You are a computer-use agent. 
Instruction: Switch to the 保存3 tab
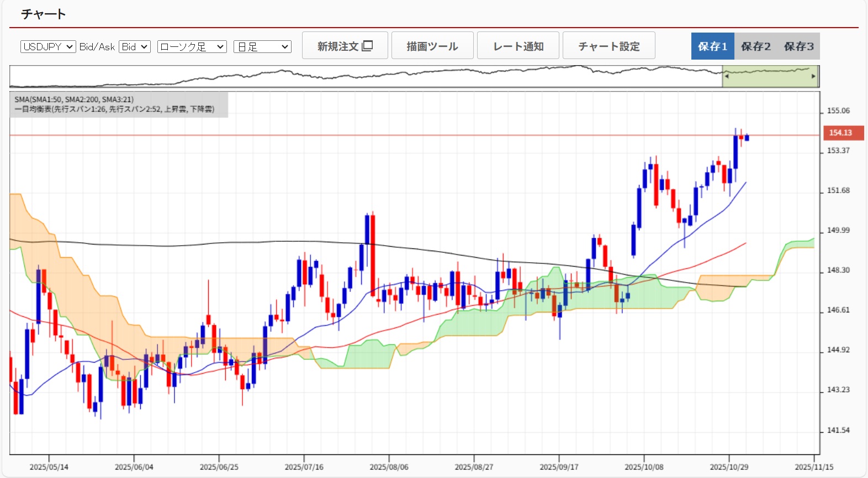(798, 46)
